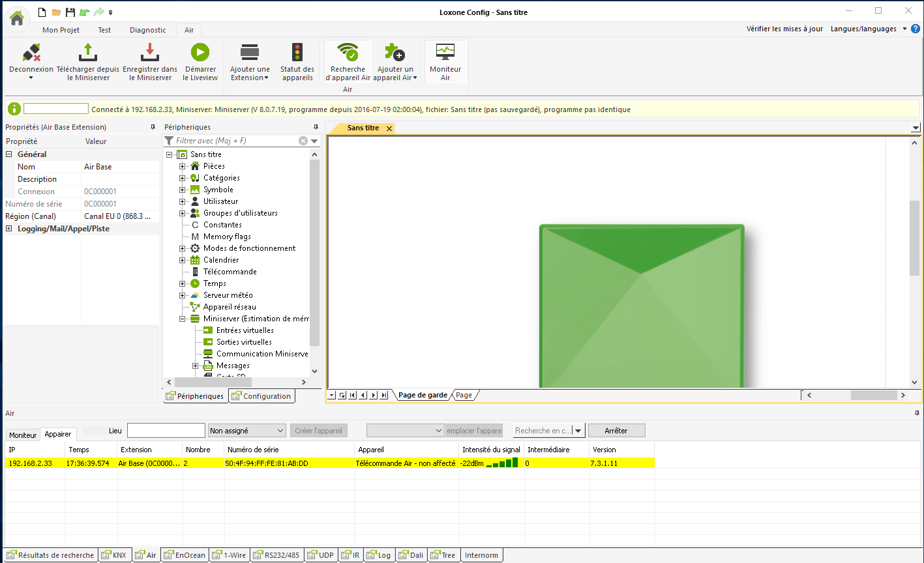
Task: Go to last sheet navigation arrow
Action: click(384, 395)
